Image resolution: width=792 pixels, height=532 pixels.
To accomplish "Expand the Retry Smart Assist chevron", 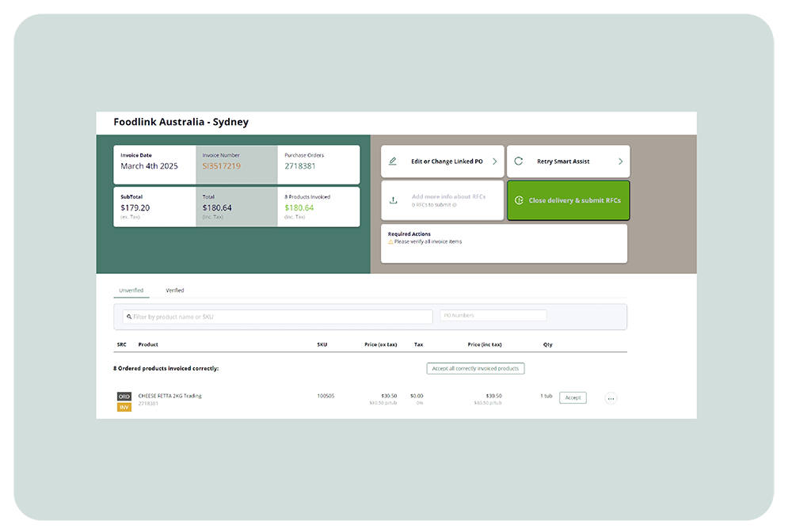I will [620, 161].
